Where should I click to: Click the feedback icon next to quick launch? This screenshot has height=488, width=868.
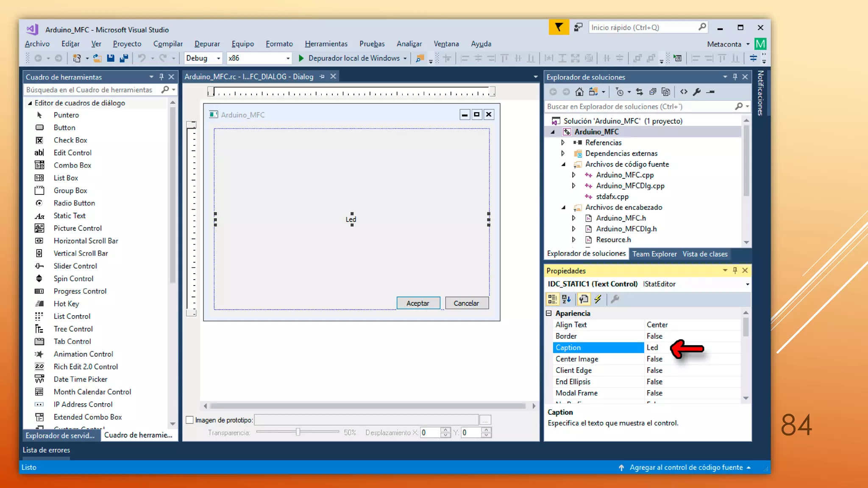(x=578, y=28)
